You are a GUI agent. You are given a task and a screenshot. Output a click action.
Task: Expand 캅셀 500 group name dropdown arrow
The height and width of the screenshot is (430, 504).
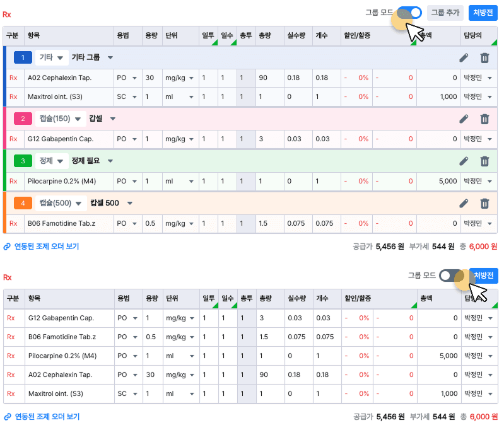click(130, 203)
